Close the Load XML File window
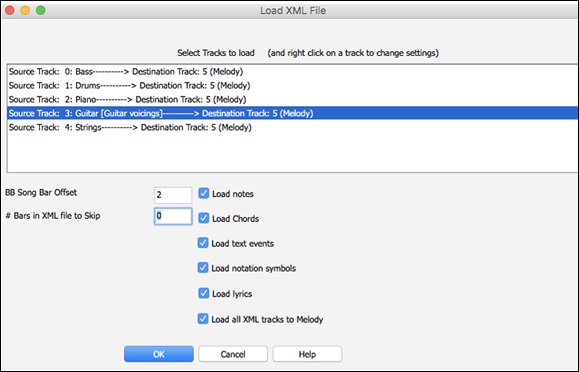This screenshot has height=372, width=579. pos(10,10)
